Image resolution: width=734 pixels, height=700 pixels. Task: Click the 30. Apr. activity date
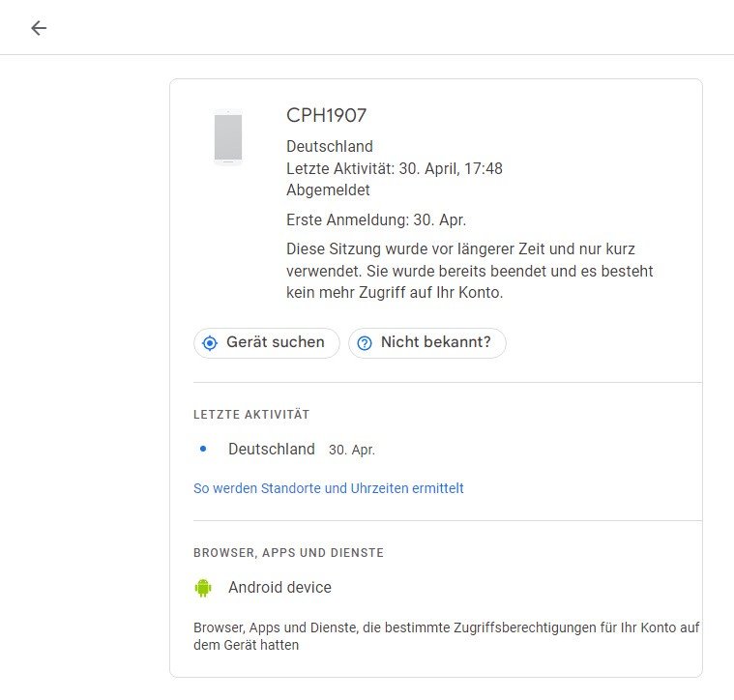click(352, 450)
